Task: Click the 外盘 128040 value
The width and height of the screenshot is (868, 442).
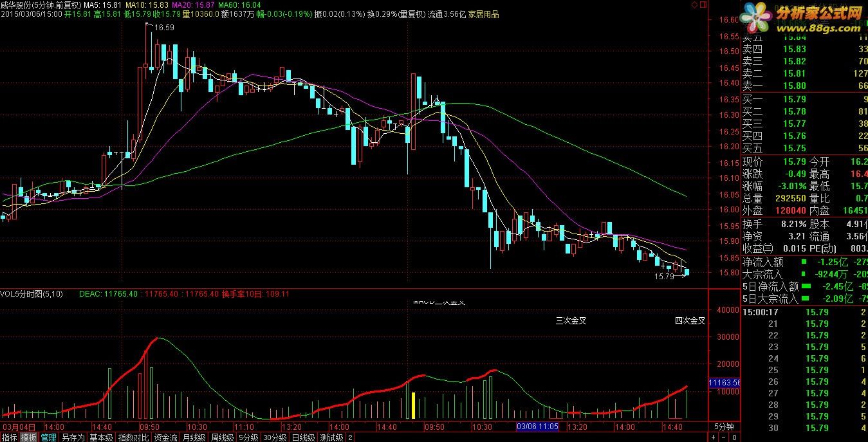Action: [790, 210]
